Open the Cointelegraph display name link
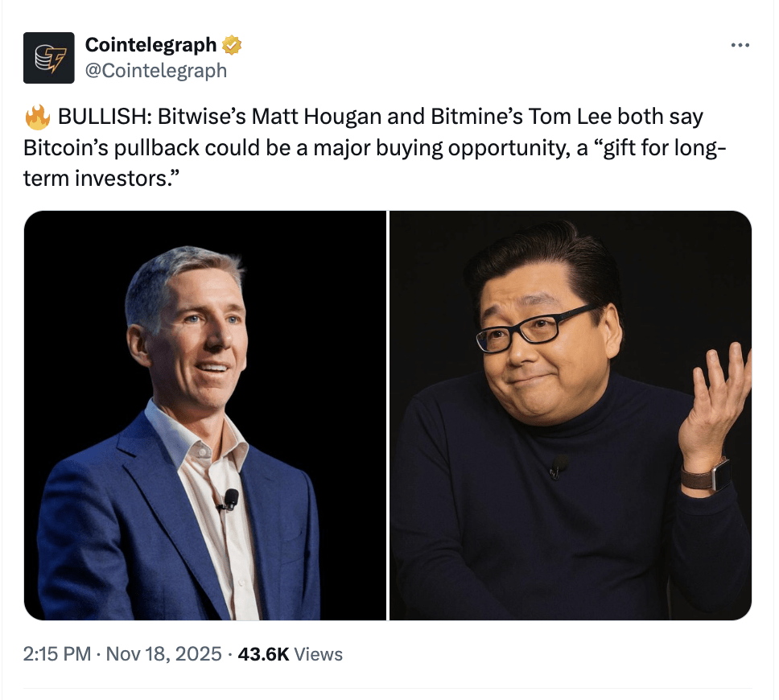779x700 pixels. point(151,45)
